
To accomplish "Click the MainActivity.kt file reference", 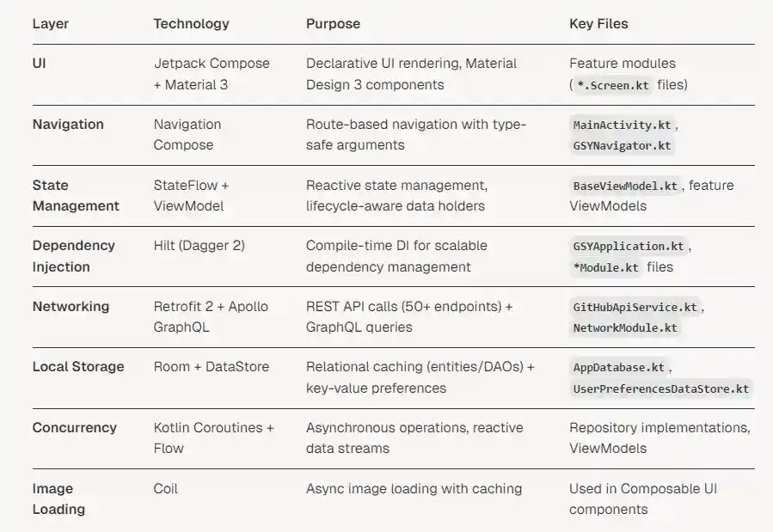I will coord(622,125).
